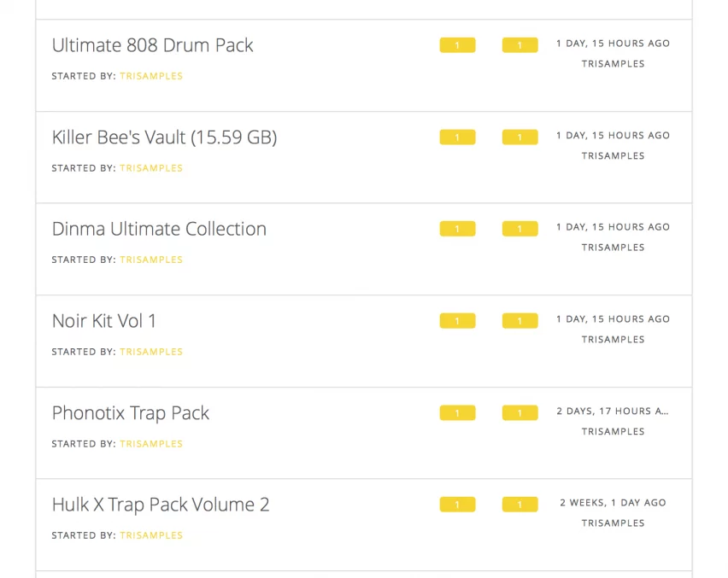Click the '2 days, 17 hours' timestamp link
This screenshot has width=728, height=578.
pyautogui.click(x=613, y=412)
